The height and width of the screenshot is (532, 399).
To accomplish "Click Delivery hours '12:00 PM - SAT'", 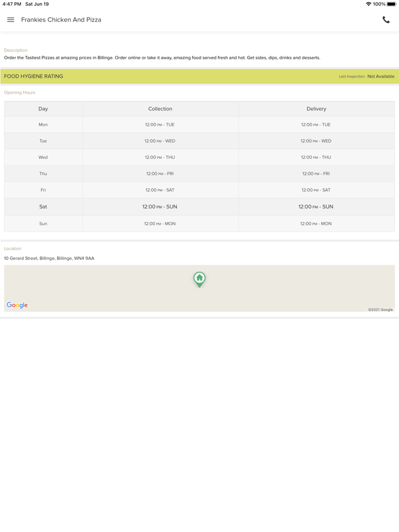I will coord(316,190).
